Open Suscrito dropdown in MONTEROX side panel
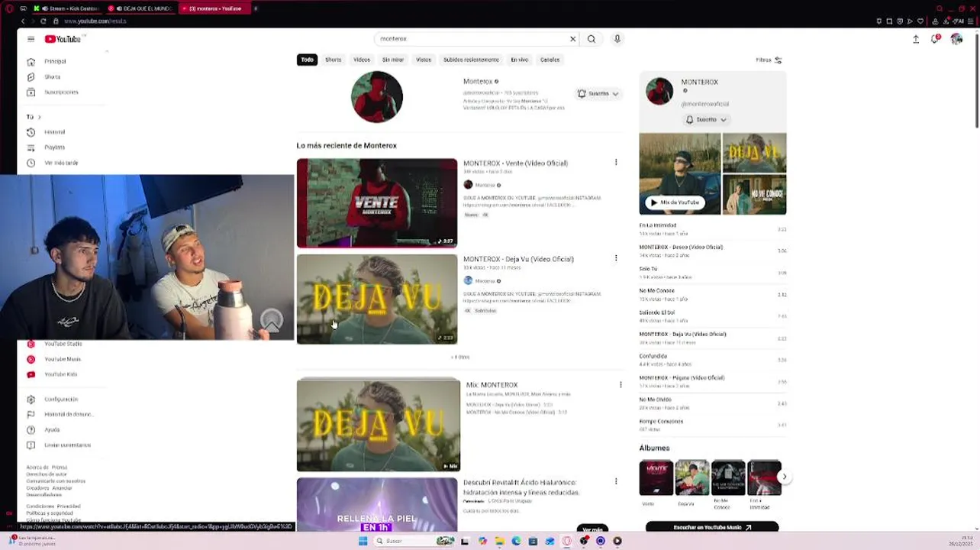The width and height of the screenshot is (980, 550). (706, 119)
